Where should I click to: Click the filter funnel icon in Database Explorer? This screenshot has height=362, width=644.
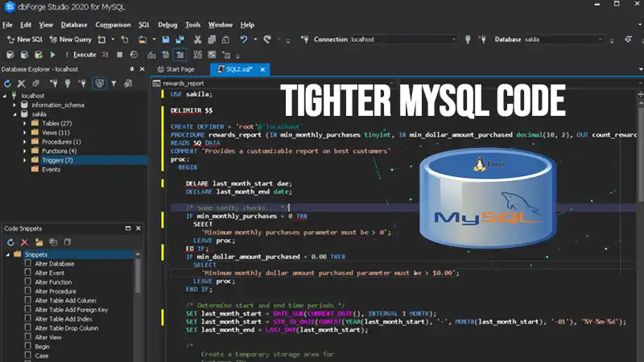coord(114,84)
